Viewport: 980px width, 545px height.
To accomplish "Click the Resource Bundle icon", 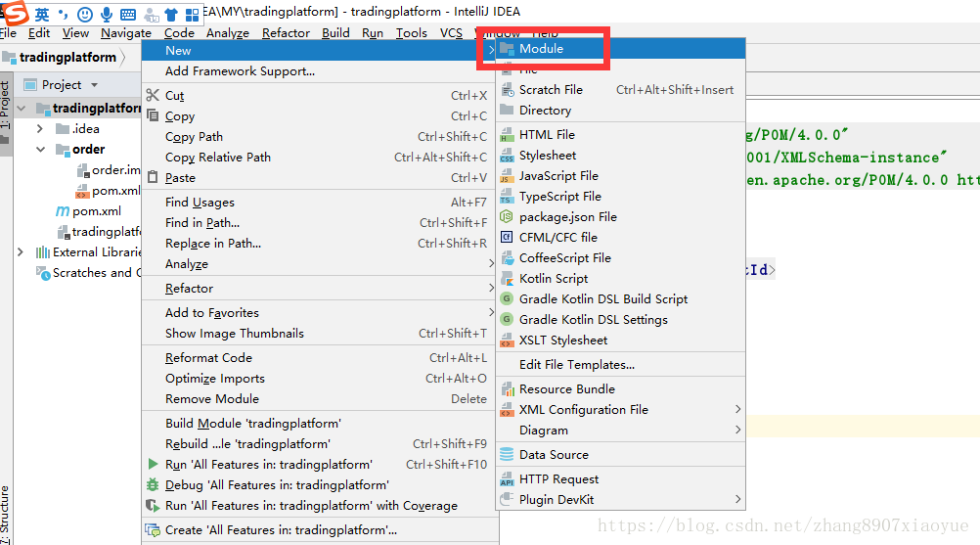I will (x=507, y=388).
